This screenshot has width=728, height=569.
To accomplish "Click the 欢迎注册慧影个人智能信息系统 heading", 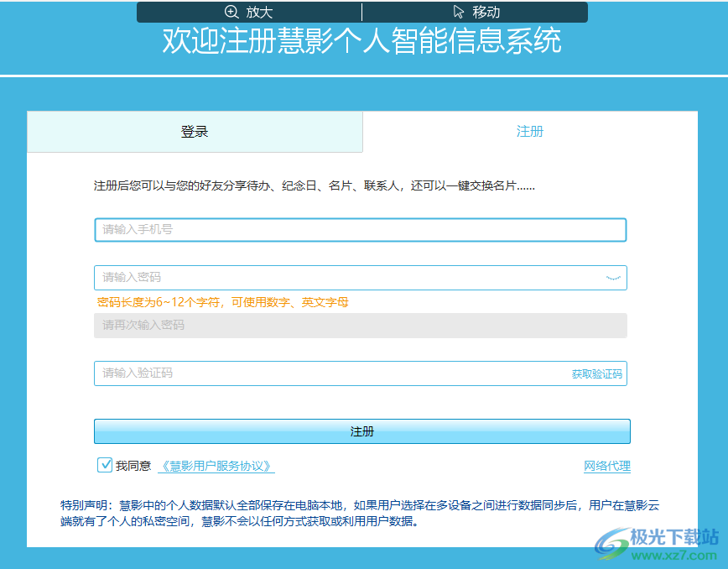I will click(x=361, y=41).
